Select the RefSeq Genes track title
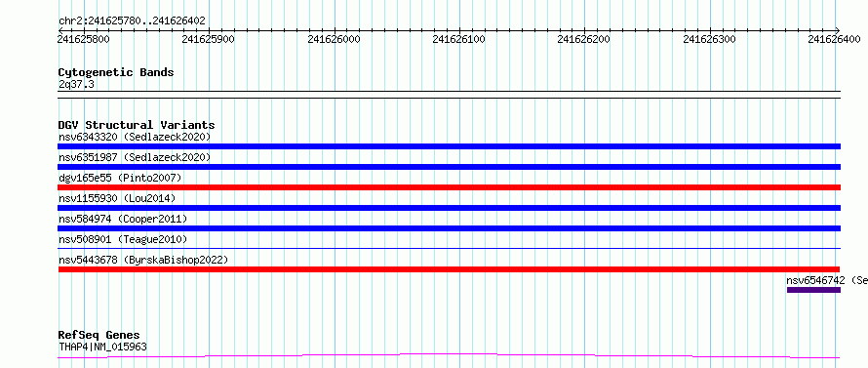 [x=99, y=336]
